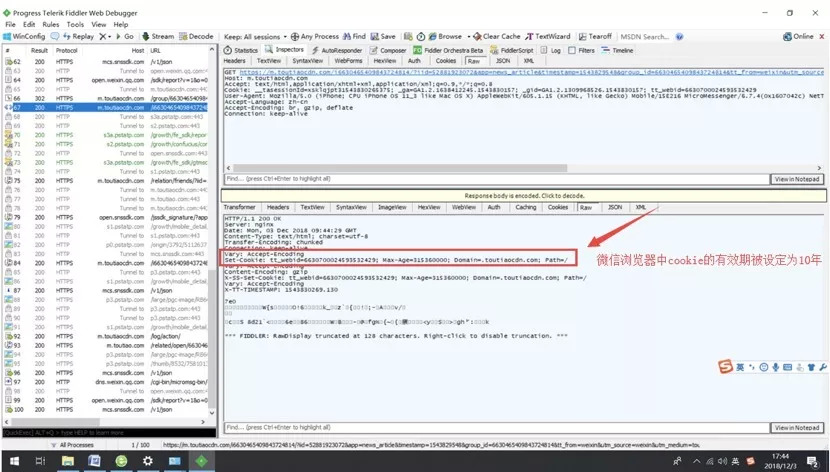Click the Tearoff toolbar icon

click(x=596, y=36)
